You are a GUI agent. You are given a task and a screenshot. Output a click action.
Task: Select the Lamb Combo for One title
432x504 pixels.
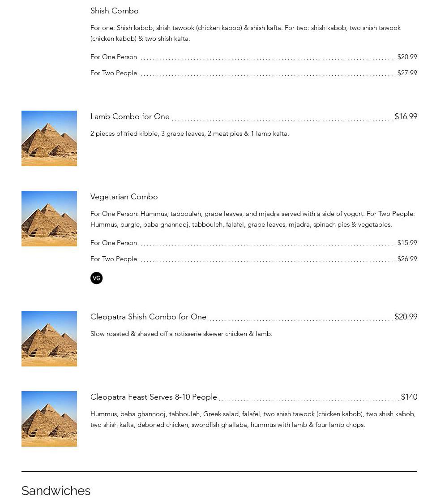point(130,116)
